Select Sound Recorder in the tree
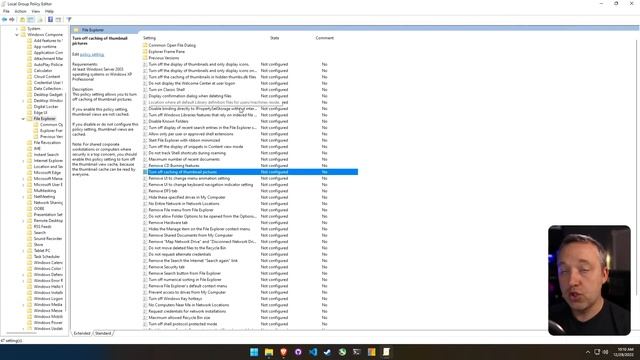The height and width of the screenshot is (360, 640). point(48,239)
